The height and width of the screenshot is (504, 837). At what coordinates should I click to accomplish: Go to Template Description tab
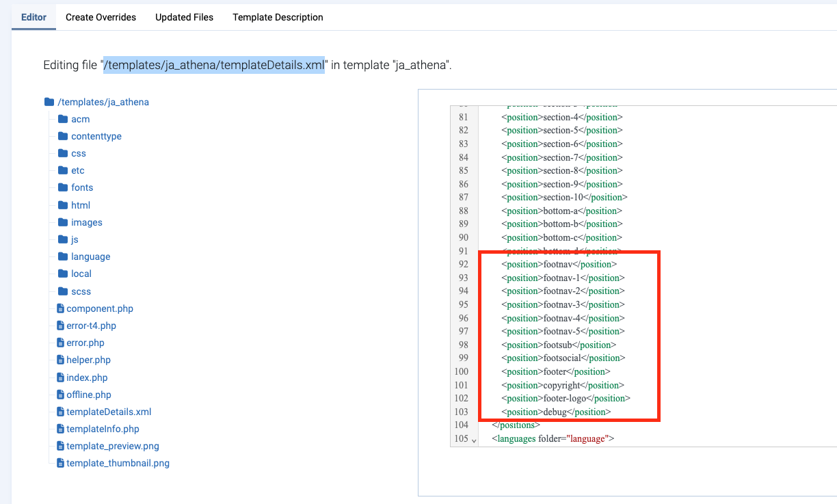(x=278, y=17)
